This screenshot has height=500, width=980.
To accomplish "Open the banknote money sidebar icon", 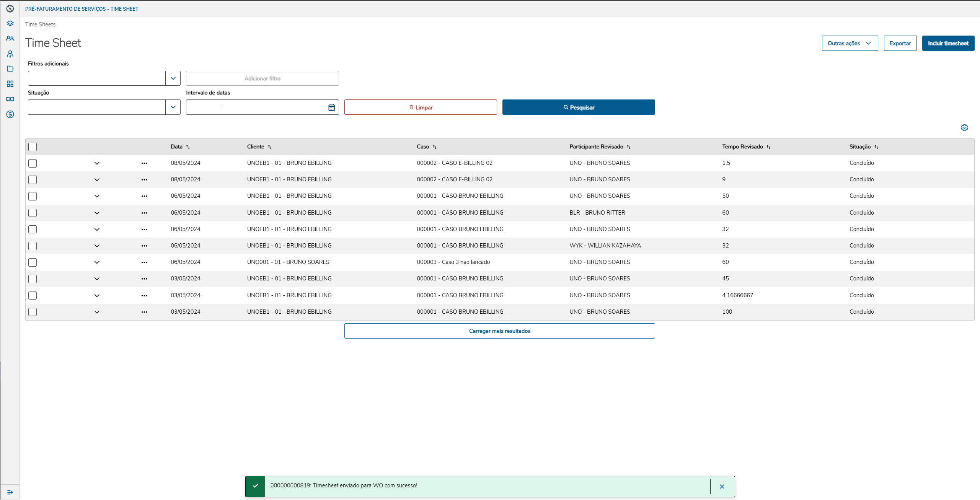I will tap(10, 99).
